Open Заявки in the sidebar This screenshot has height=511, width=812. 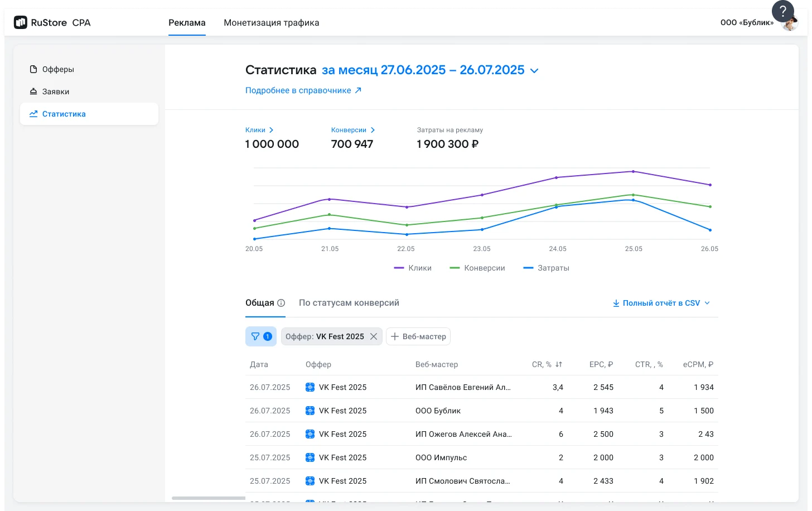56,91
